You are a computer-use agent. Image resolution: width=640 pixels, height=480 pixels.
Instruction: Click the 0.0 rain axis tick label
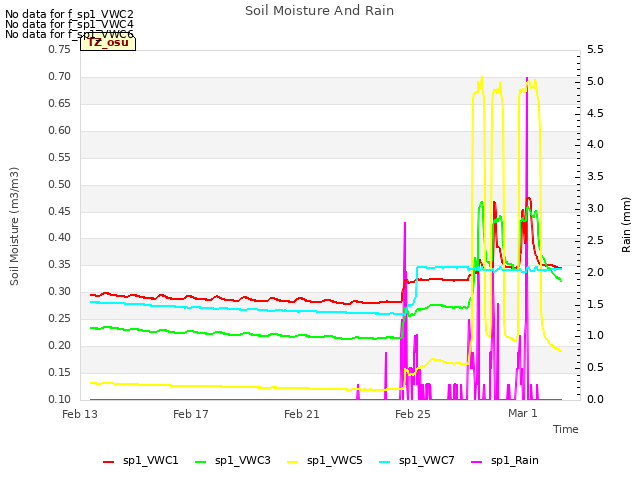point(596,399)
